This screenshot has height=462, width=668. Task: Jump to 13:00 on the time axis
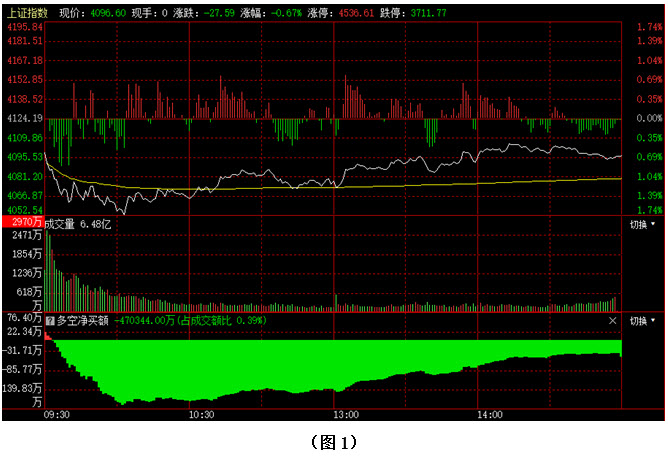coord(346,413)
